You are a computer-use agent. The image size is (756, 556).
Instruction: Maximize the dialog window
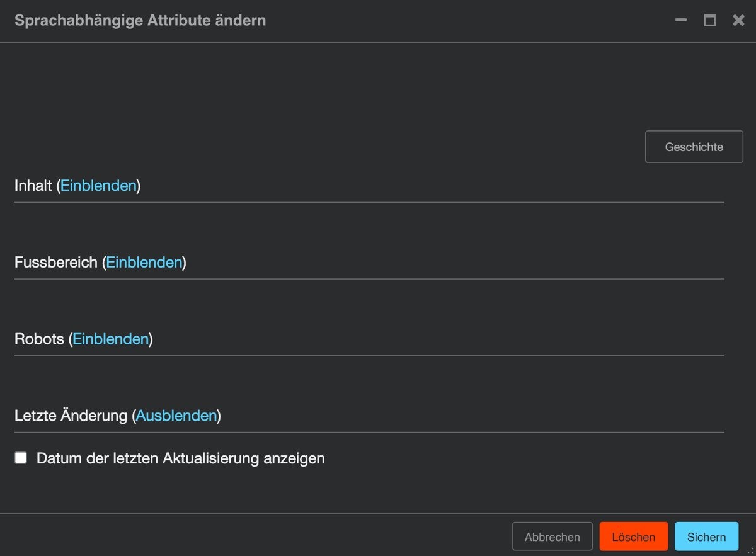click(x=710, y=20)
